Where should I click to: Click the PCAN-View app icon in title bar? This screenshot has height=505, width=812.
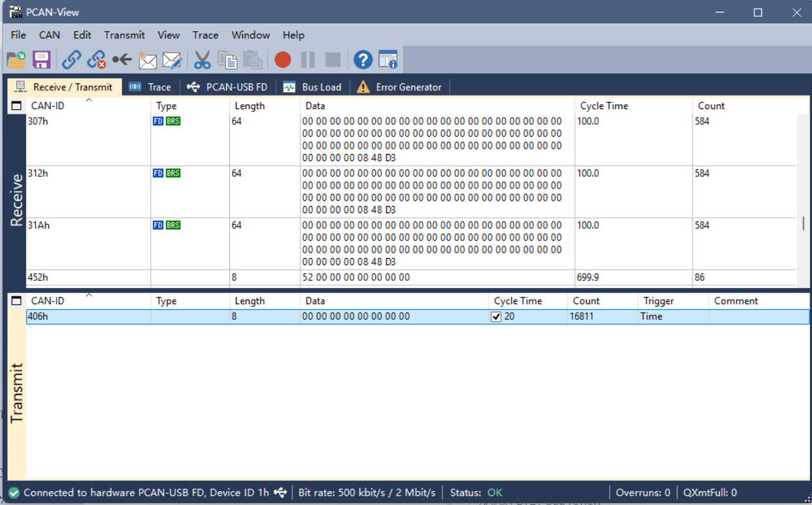(x=15, y=12)
